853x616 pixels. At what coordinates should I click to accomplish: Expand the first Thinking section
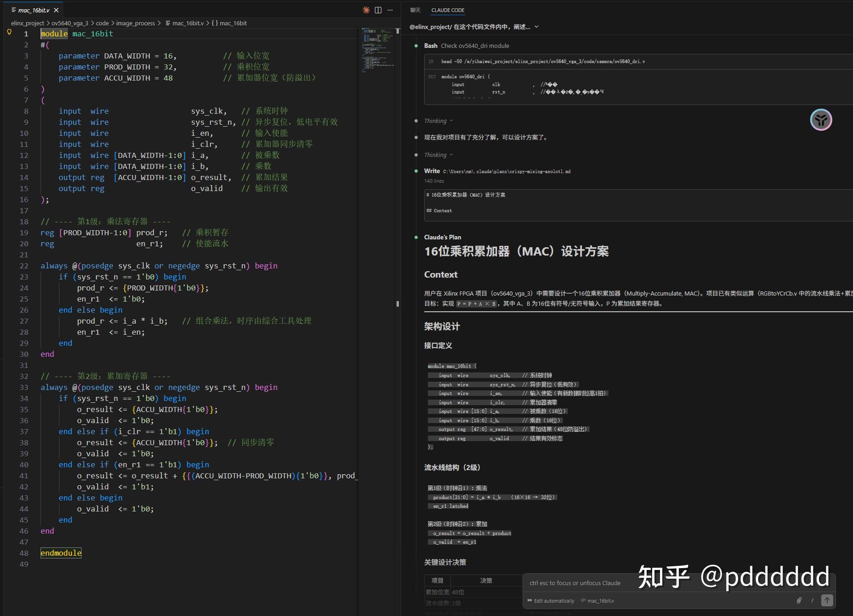click(438, 121)
